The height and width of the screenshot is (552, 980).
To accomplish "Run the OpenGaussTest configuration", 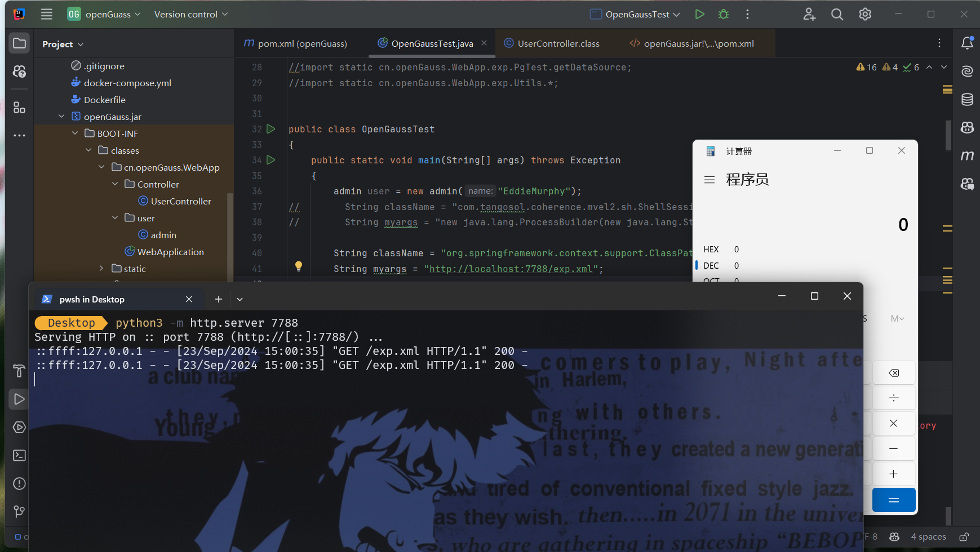I will pos(699,14).
